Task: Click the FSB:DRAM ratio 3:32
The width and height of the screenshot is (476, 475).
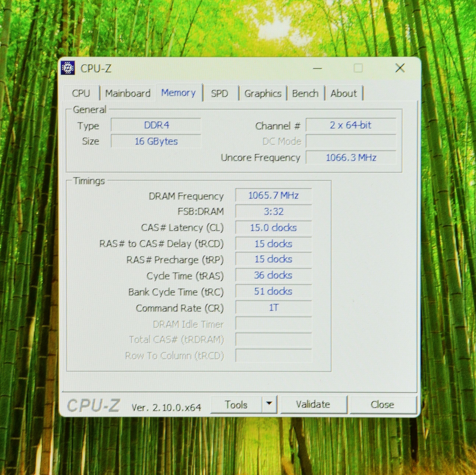Action: [273, 211]
